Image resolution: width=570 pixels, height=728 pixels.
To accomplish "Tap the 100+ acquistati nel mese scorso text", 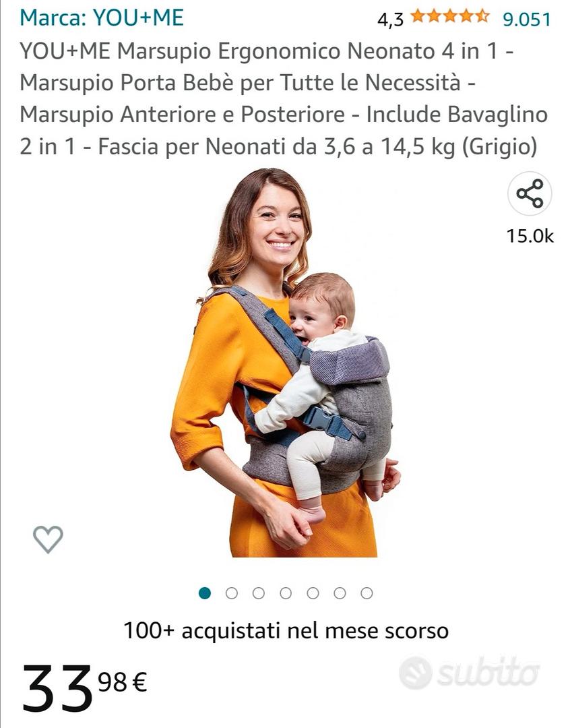I will click(x=286, y=631).
